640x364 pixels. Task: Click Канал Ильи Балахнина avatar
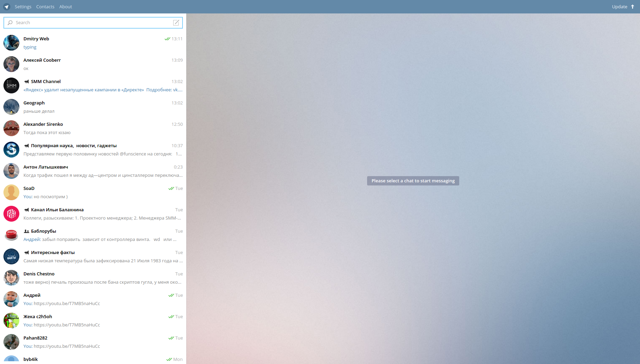coord(11,214)
